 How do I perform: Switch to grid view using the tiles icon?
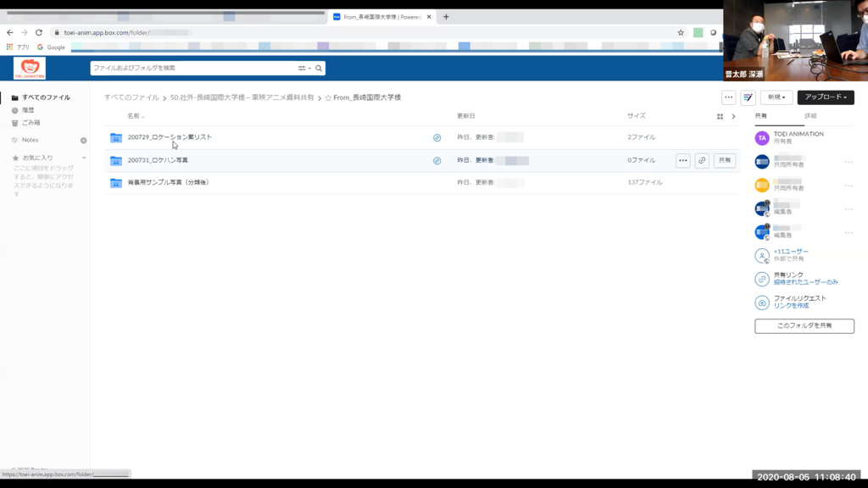click(721, 116)
